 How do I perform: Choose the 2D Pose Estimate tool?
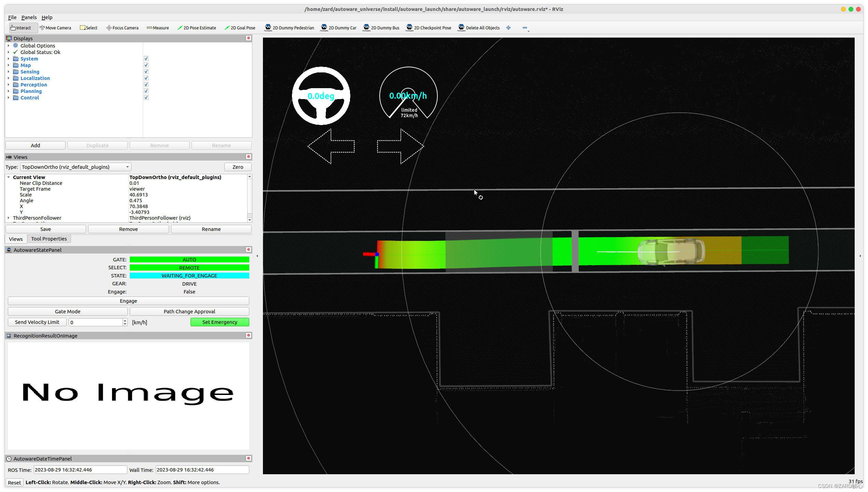click(197, 28)
